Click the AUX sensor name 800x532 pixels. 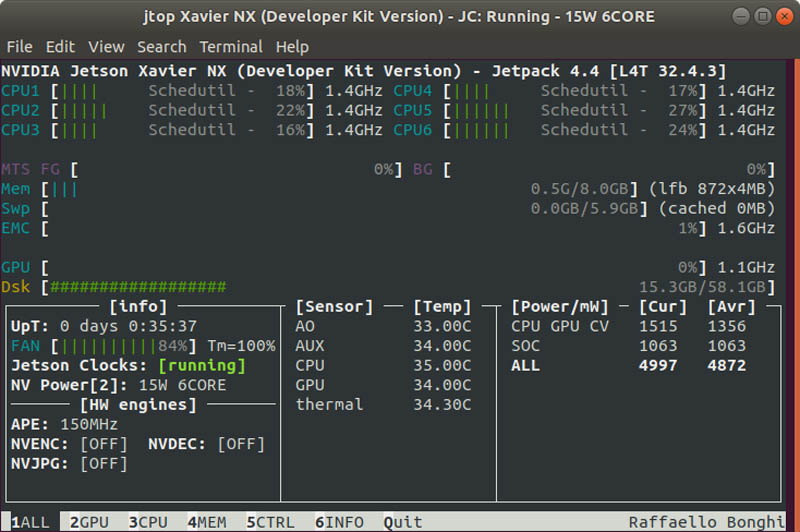310,346
